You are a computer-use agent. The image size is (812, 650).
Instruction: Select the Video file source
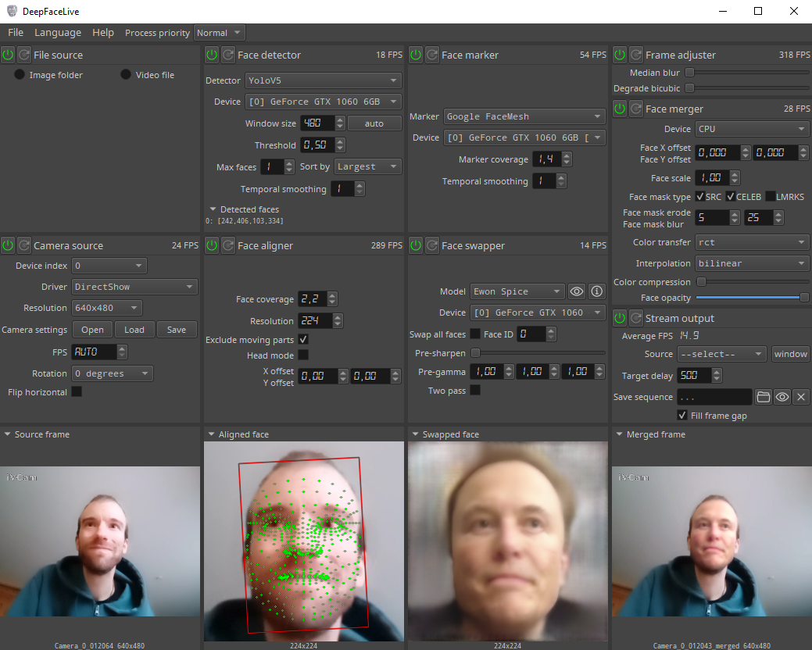click(x=125, y=74)
